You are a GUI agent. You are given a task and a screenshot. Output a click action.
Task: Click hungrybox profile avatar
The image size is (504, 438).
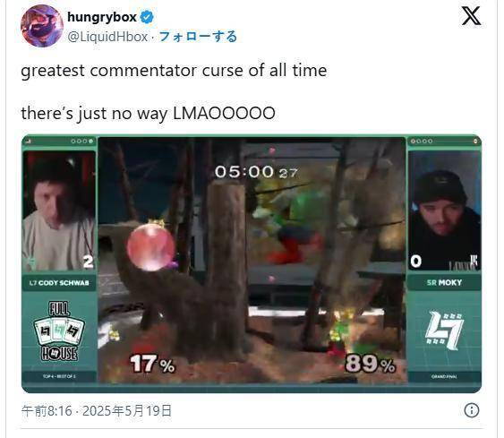[42, 26]
